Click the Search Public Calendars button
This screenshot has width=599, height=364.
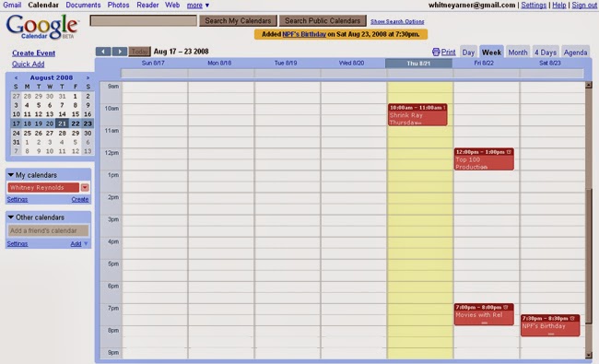[323, 20]
